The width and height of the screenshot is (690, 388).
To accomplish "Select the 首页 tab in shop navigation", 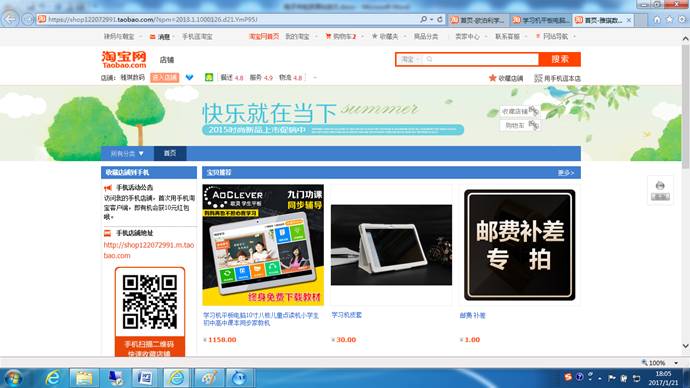I will point(170,154).
